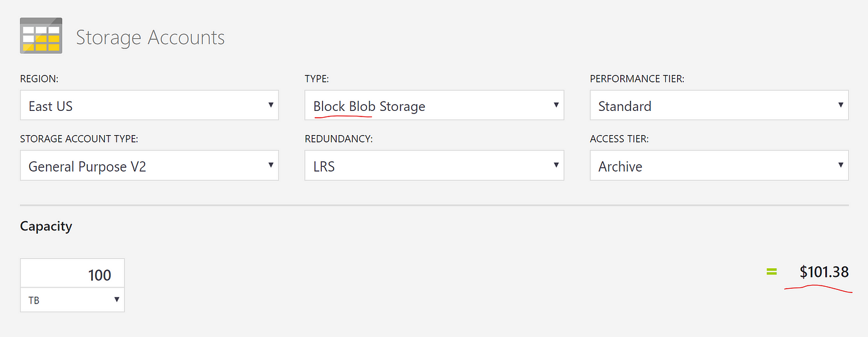Expand the Type dropdown showing Block Blob Storage
The image size is (868, 337).
[434, 105]
